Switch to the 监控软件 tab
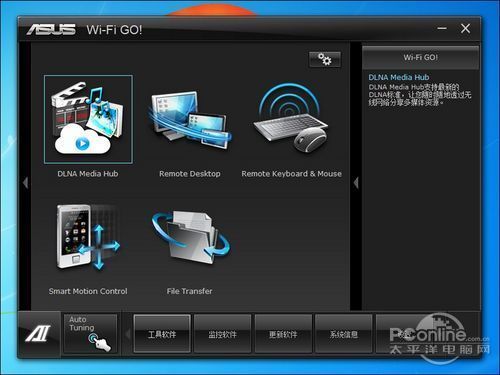The width and height of the screenshot is (500, 375). (x=222, y=334)
